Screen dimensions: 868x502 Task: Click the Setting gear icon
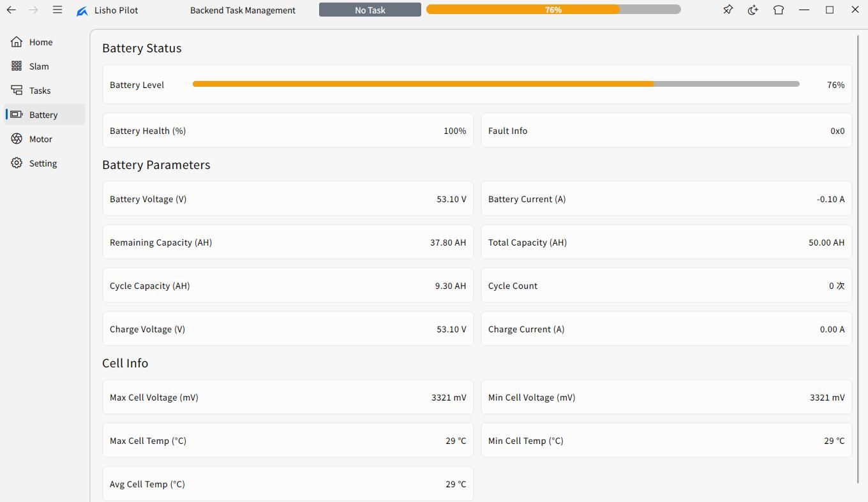click(x=17, y=163)
